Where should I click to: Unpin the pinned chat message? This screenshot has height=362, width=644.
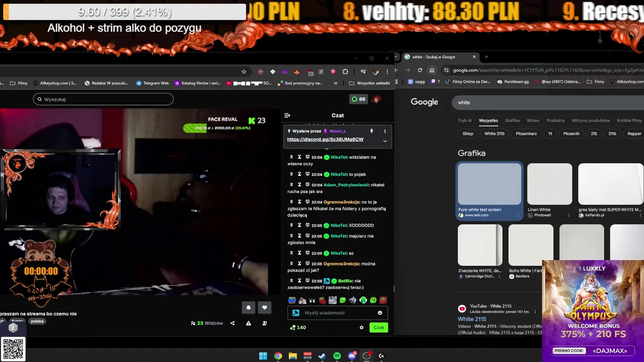[x=371, y=131]
